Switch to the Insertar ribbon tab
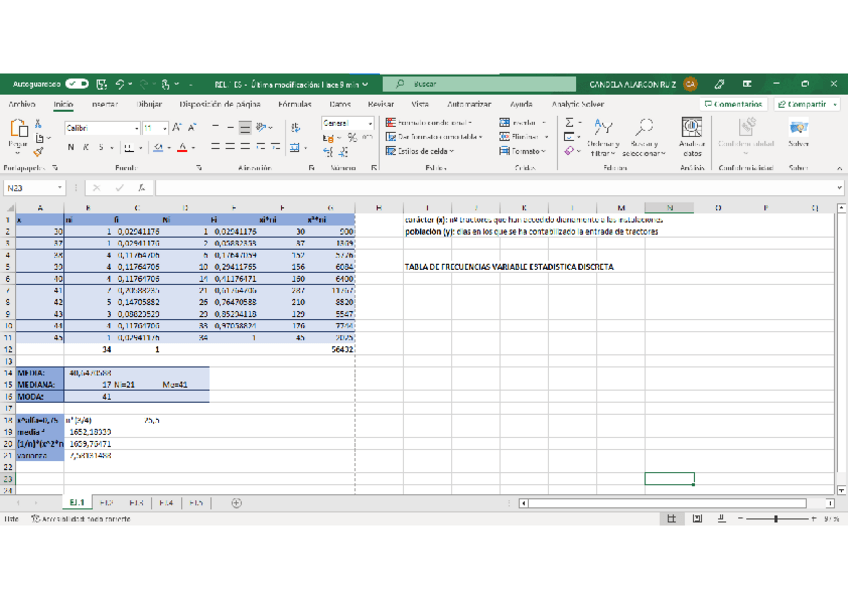 (105, 104)
